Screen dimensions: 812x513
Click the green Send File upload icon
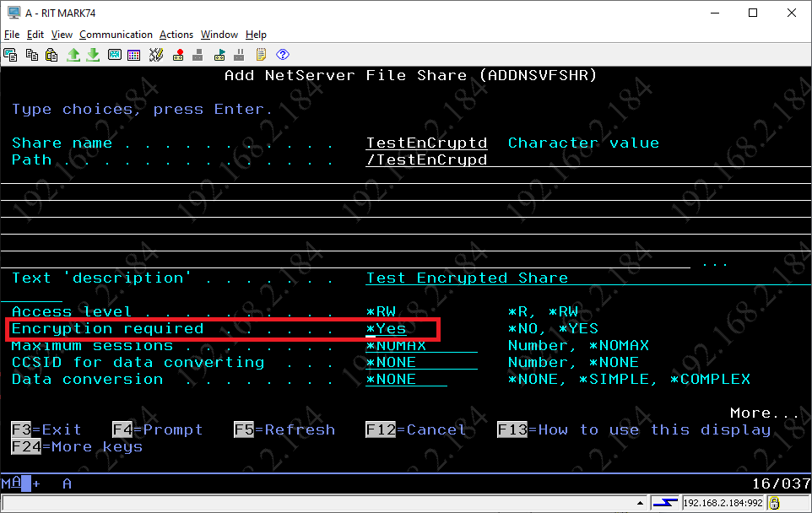[x=73, y=55]
